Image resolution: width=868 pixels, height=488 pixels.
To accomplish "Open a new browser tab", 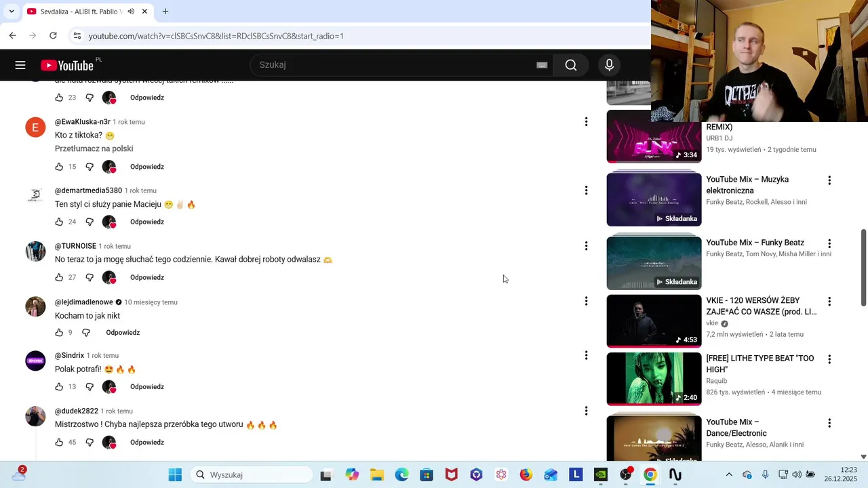I will click(x=165, y=12).
